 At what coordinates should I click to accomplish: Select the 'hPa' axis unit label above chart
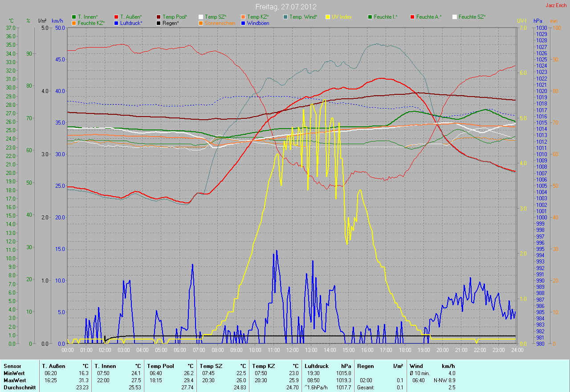pos(537,21)
